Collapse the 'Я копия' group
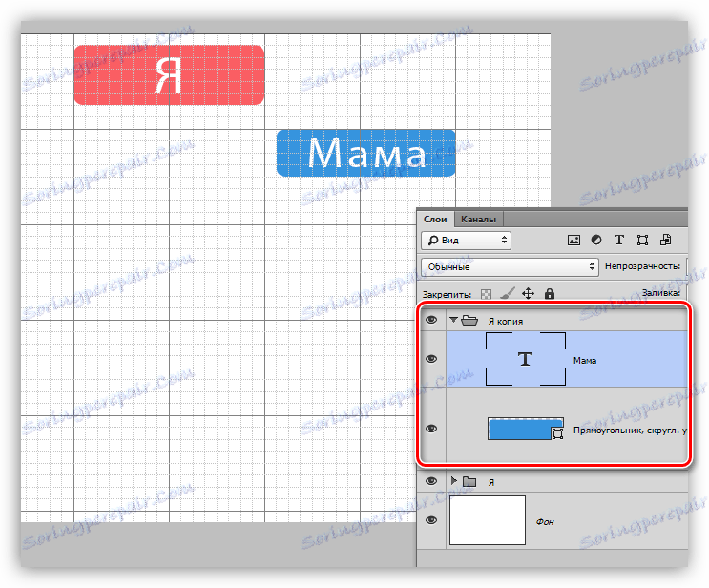The image size is (709, 588). pos(453,320)
